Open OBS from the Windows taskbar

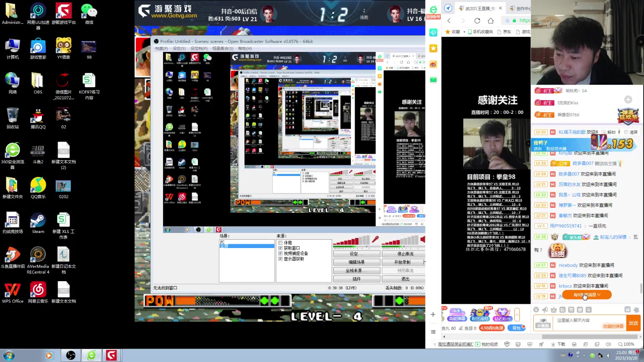[71, 355]
